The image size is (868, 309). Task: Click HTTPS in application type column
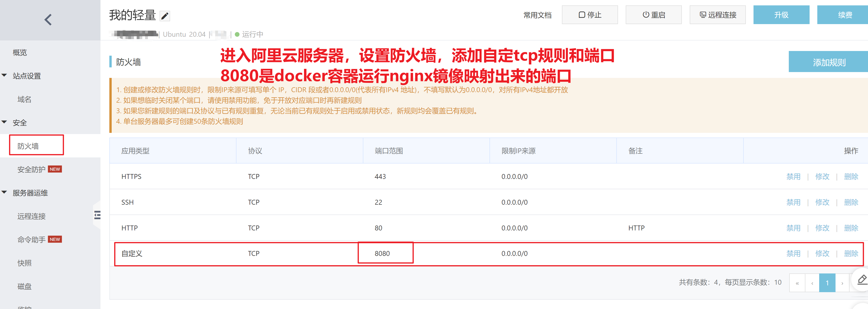tap(131, 176)
